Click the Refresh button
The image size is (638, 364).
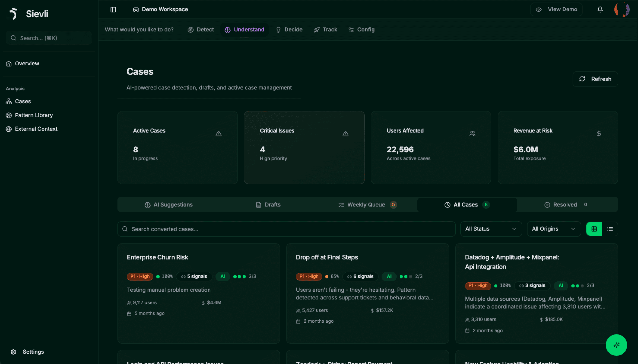click(595, 79)
